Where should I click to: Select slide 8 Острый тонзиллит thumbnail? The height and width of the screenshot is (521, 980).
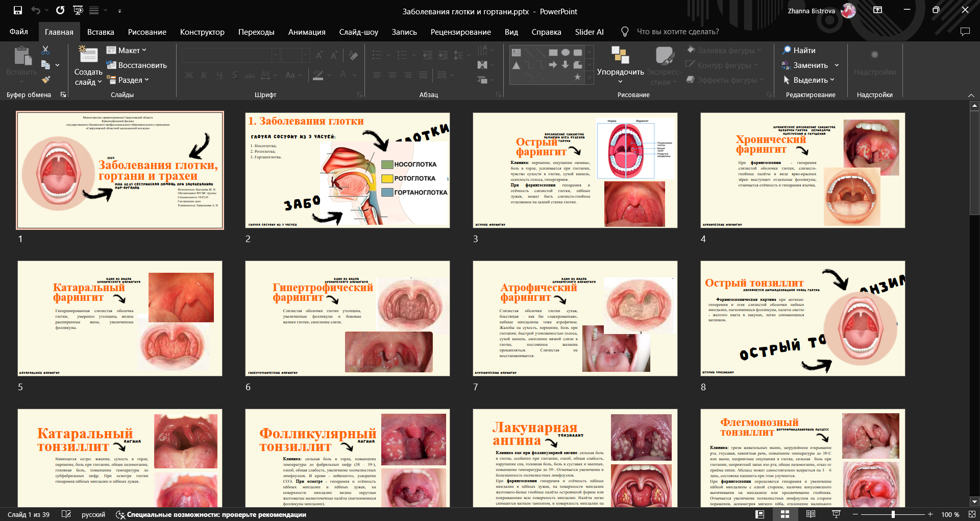(x=803, y=318)
